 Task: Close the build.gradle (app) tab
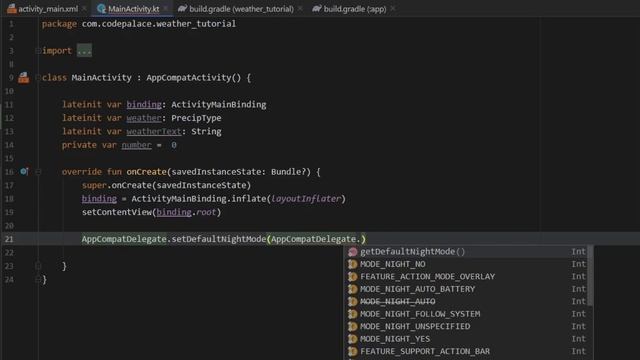(x=393, y=9)
